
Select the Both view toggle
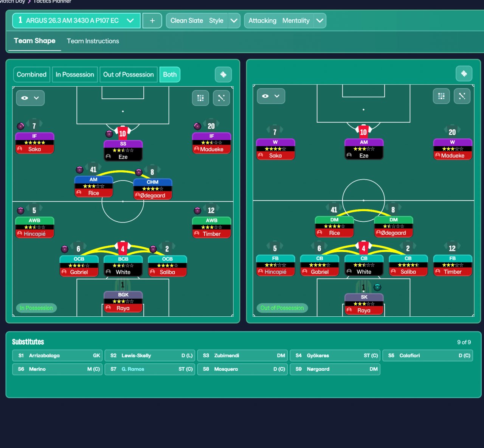point(170,75)
